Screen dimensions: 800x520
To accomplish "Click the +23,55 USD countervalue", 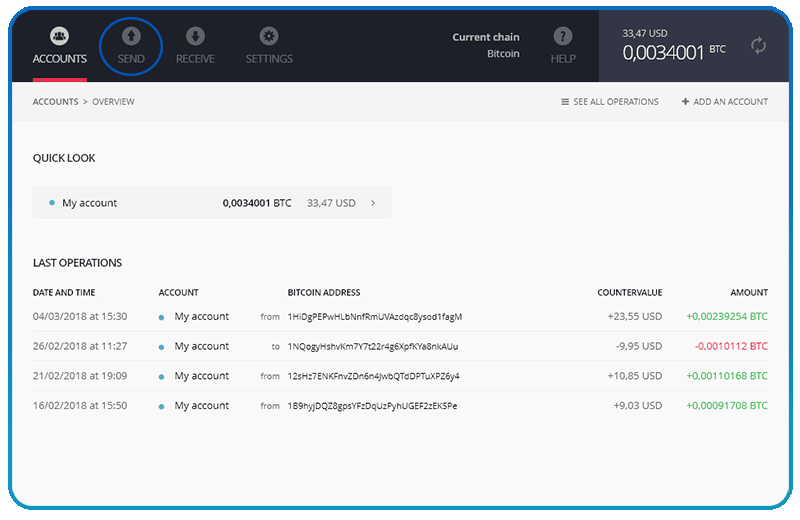I will tap(635, 316).
